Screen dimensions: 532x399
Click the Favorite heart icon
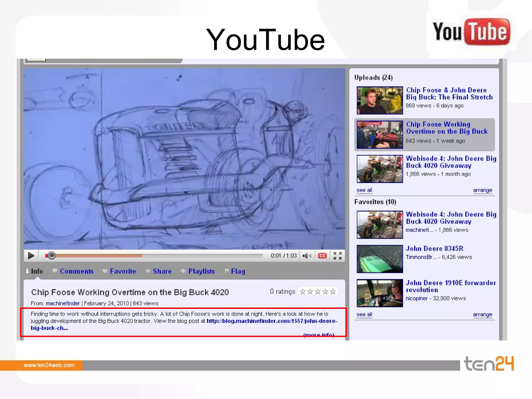(105, 271)
